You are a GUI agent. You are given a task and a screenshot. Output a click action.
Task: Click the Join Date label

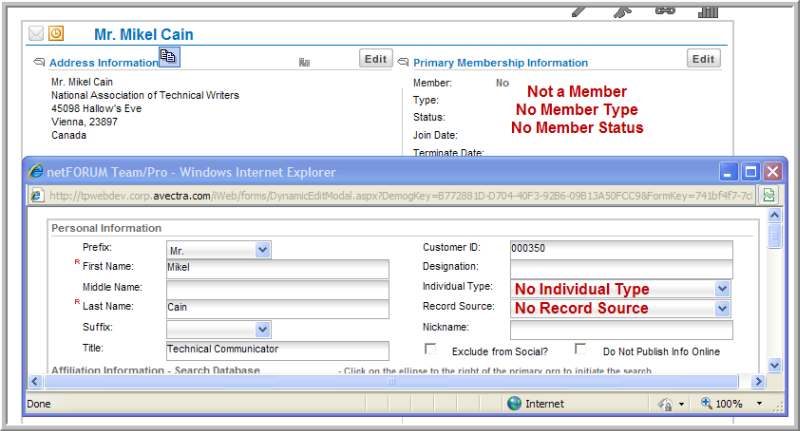(x=435, y=135)
